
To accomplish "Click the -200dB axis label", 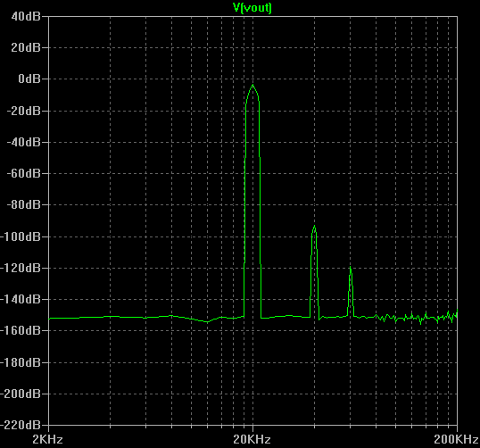I will (21, 394).
